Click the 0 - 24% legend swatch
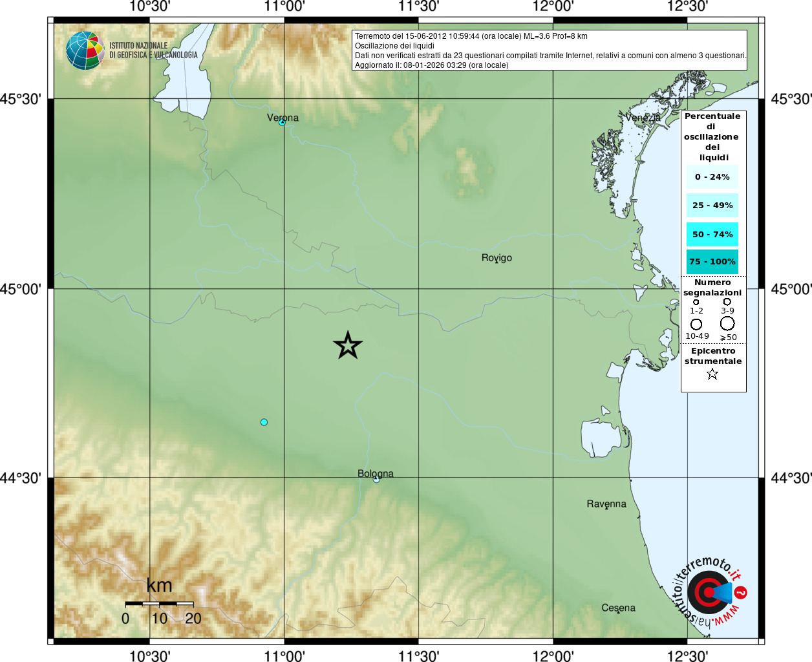 (712, 176)
